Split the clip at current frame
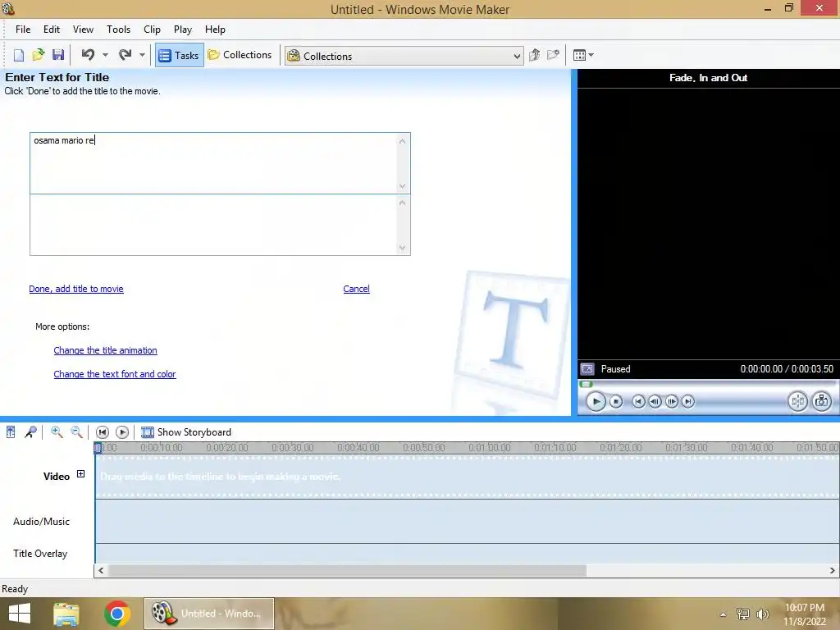The image size is (840, 630). coord(797,401)
